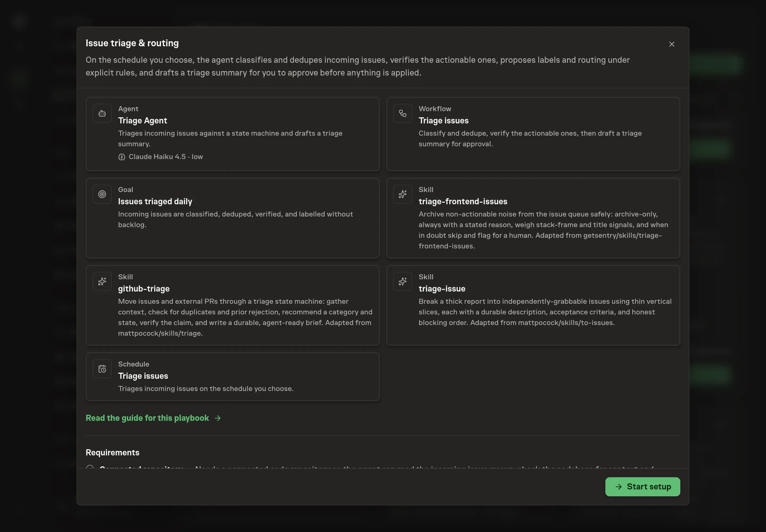Viewport: 766px width, 532px height.
Task: Close the Issue triage & routing dialog
Action: pyautogui.click(x=671, y=44)
